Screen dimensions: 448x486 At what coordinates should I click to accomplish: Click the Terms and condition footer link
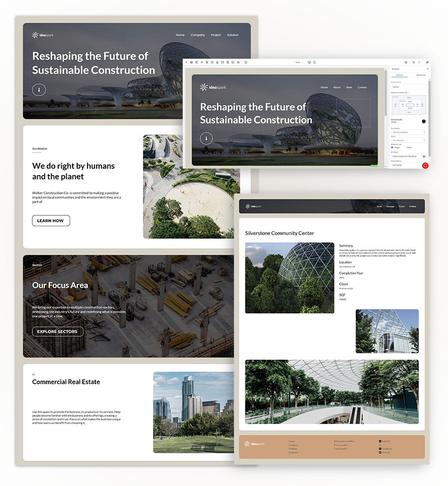(x=344, y=441)
